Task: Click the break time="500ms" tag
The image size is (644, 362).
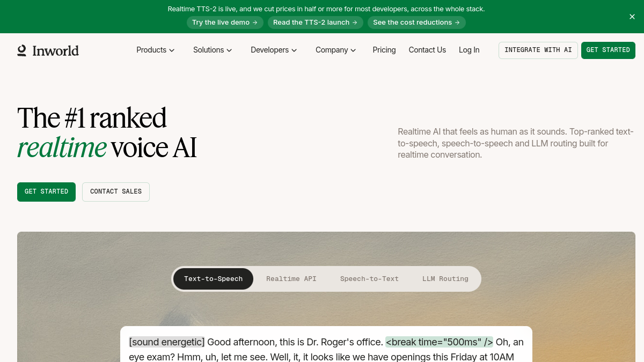Action: click(x=439, y=342)
